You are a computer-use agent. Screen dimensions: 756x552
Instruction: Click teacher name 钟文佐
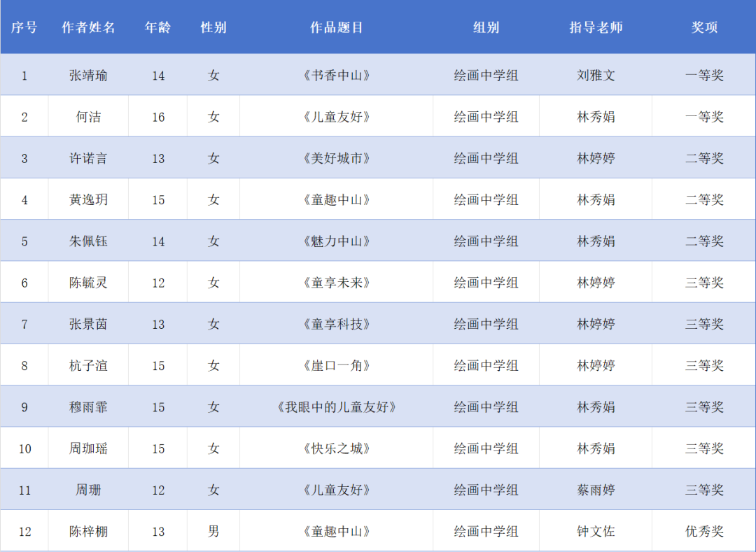point(596,532)
